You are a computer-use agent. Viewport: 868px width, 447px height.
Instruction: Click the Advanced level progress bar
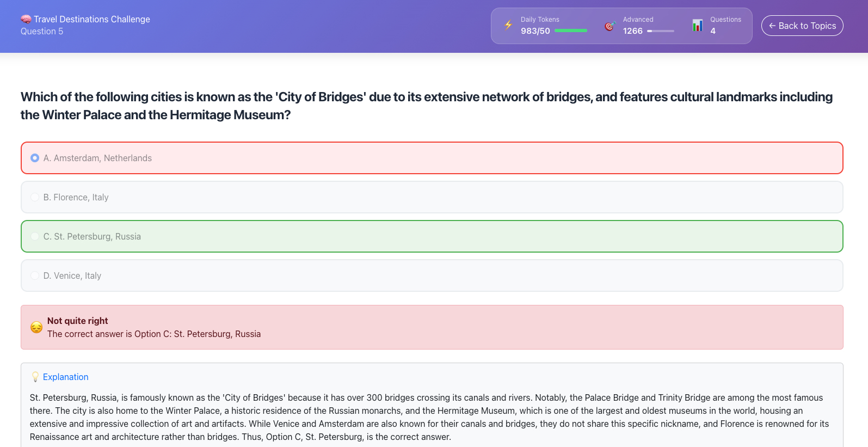(661, 31)
